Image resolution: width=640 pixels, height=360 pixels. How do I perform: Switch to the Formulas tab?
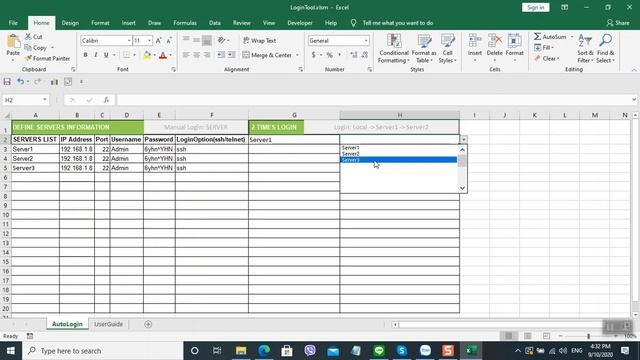click(x=185, y=23)
